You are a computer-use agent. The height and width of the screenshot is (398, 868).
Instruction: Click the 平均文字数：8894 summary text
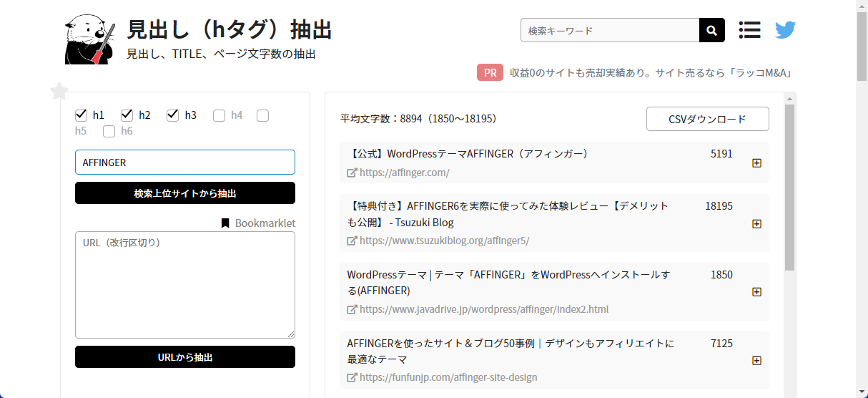pos(418,119)
